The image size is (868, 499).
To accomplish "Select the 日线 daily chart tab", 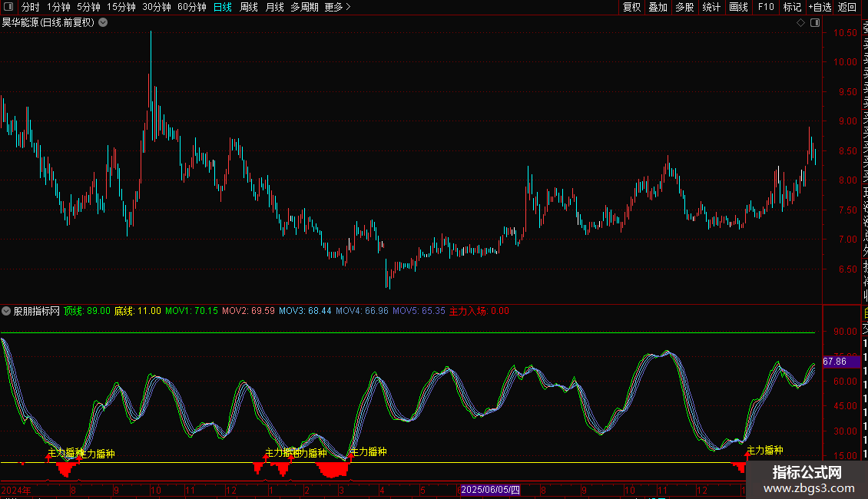I will [223, 7].
